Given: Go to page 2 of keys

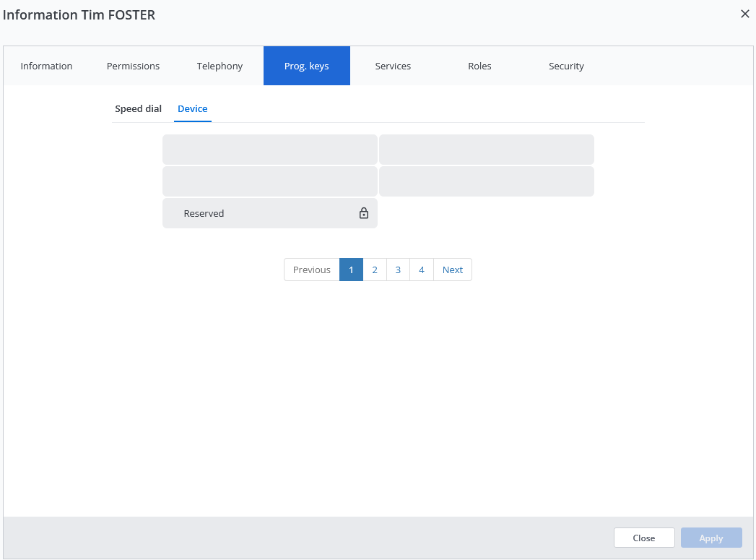Looking at the screenshot, I should pos(374,270).
